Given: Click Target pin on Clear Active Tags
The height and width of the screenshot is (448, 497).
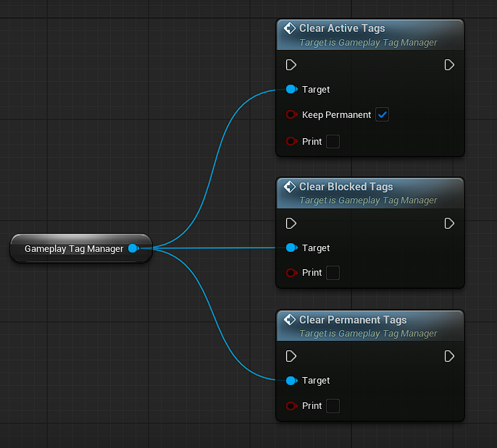Looking at the screenshot, I should coord(291,90).
